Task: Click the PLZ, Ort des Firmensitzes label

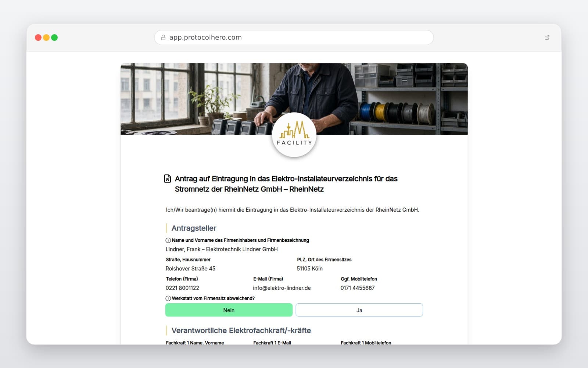Action: tap(324, 259)
